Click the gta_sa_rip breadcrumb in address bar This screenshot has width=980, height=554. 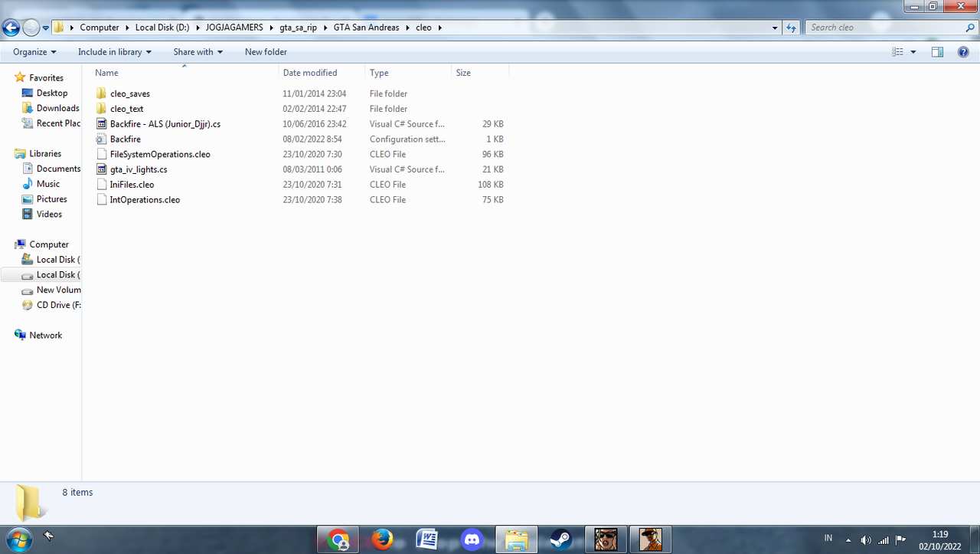(x=298, y=28)
